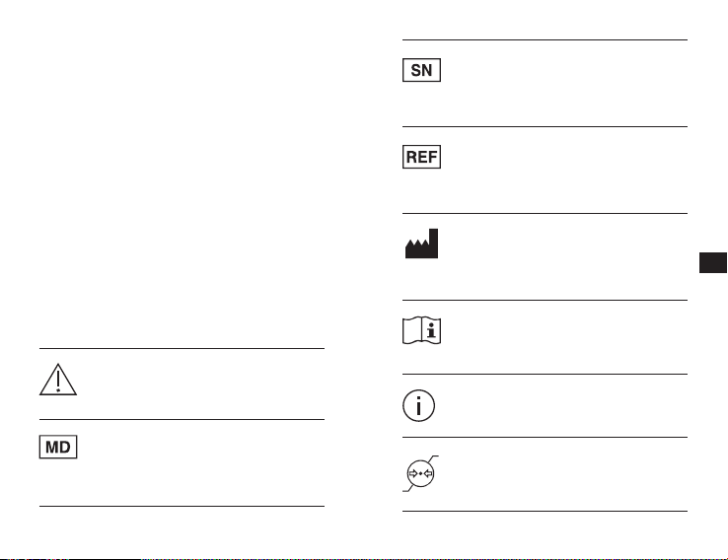Viewport: 728px width, 560px height.
Task: Click the divider line above warning triangle
Action: [x=182, y=348]
